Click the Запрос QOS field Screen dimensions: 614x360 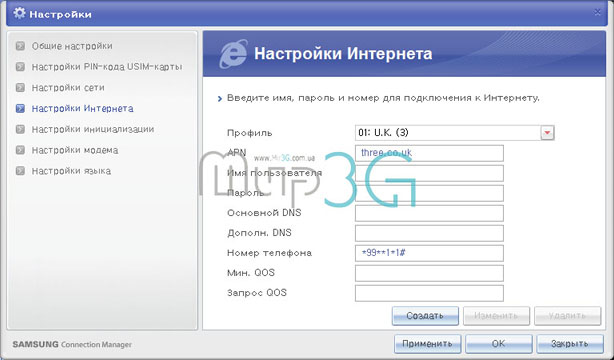pyautogui.click(x=429, y=293)
